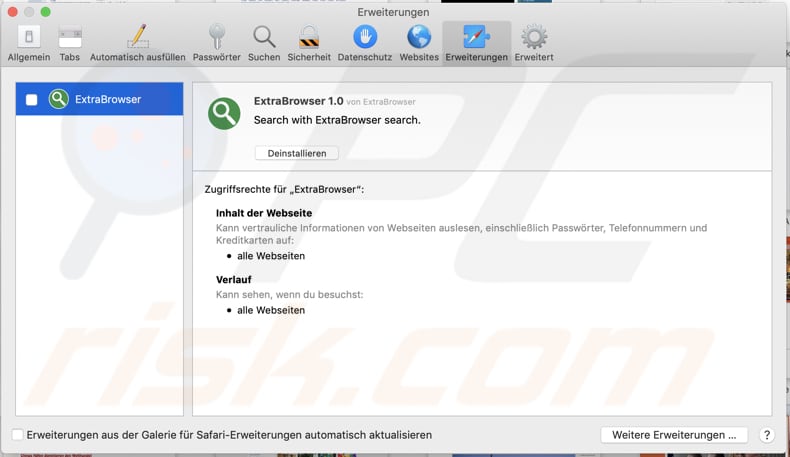Open Weitere Erweiterungen gallery
Viewport: 790px width, 457px height.
point(674,435)
